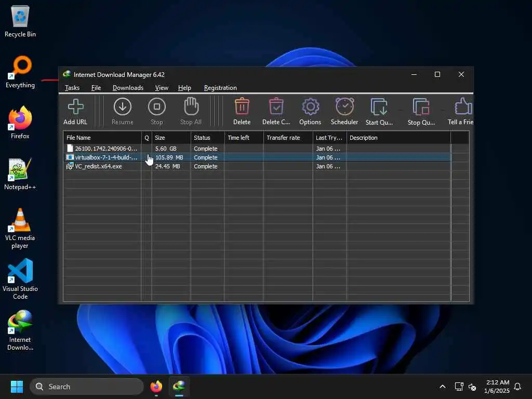The width and height of the screenshot is (532, 399).
Task: Open the Registration menu
Action: coord(220,88)
